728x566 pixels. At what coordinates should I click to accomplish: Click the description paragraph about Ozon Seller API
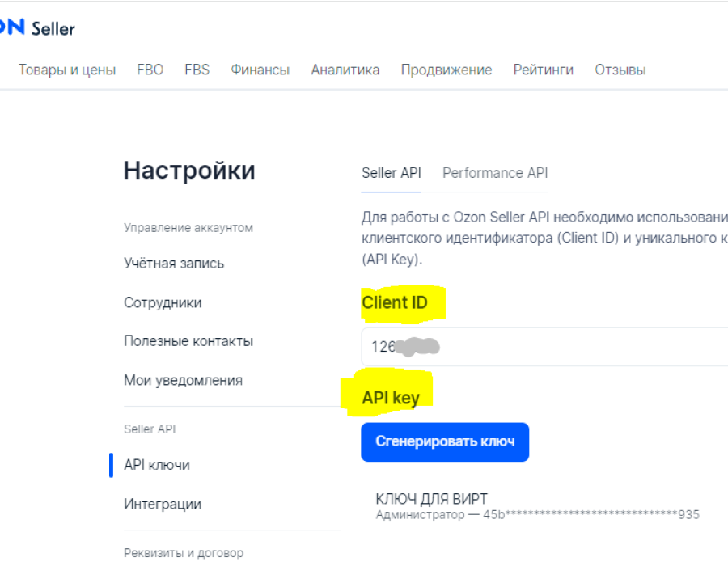pos(544,238)
